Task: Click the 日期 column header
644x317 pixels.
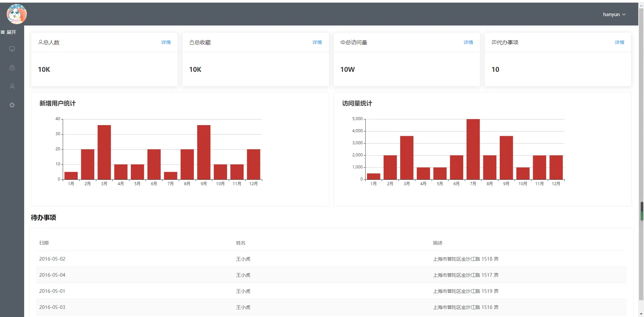Action: pos(44,243)
